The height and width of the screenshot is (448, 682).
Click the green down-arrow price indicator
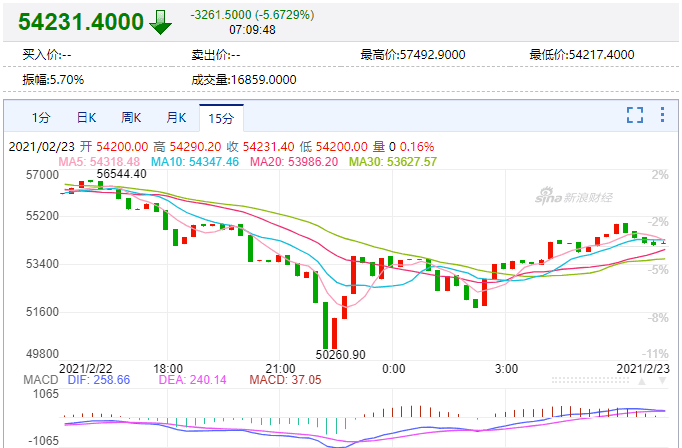click(x=160, y=22)
